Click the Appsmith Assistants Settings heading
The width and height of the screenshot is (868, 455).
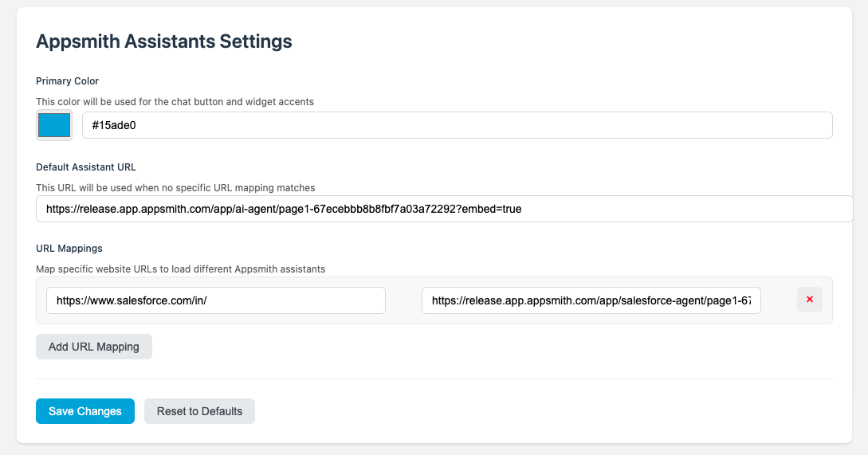[164, 41]
